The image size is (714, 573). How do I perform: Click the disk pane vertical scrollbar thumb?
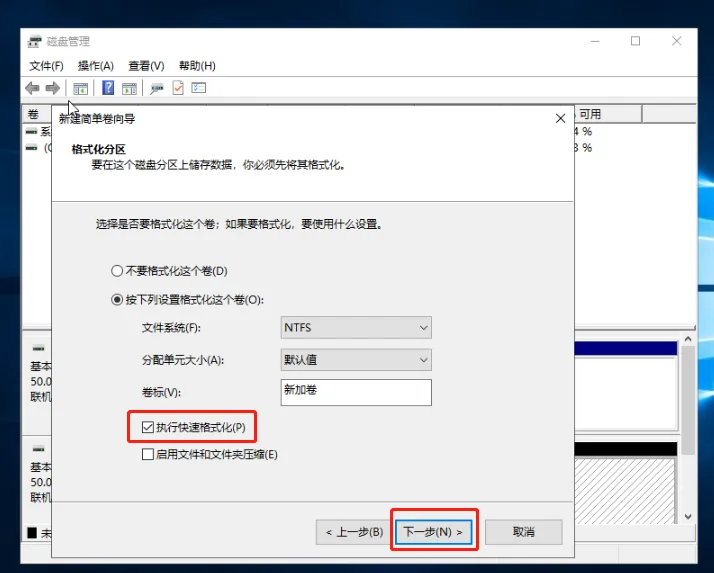coord(688,400)
